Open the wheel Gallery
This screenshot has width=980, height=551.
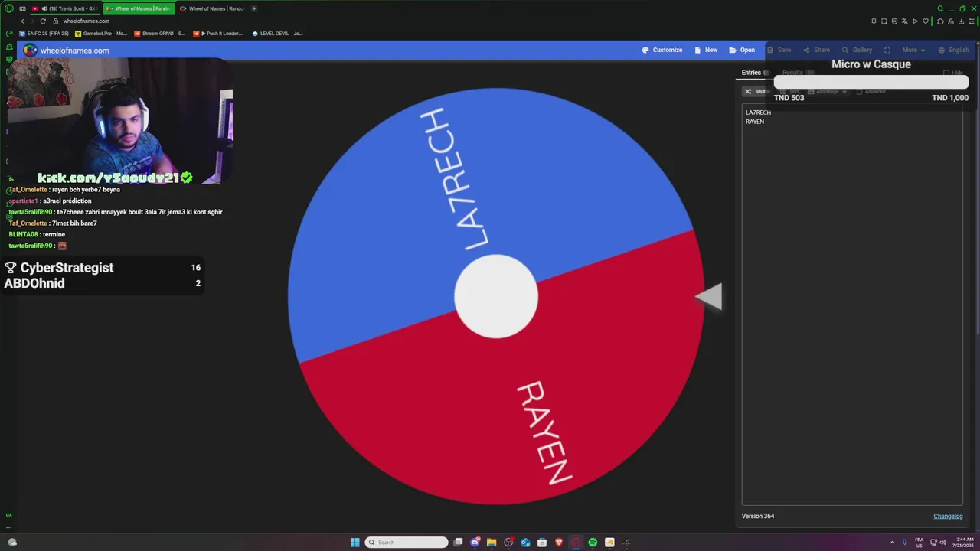(x=857, y=50)
